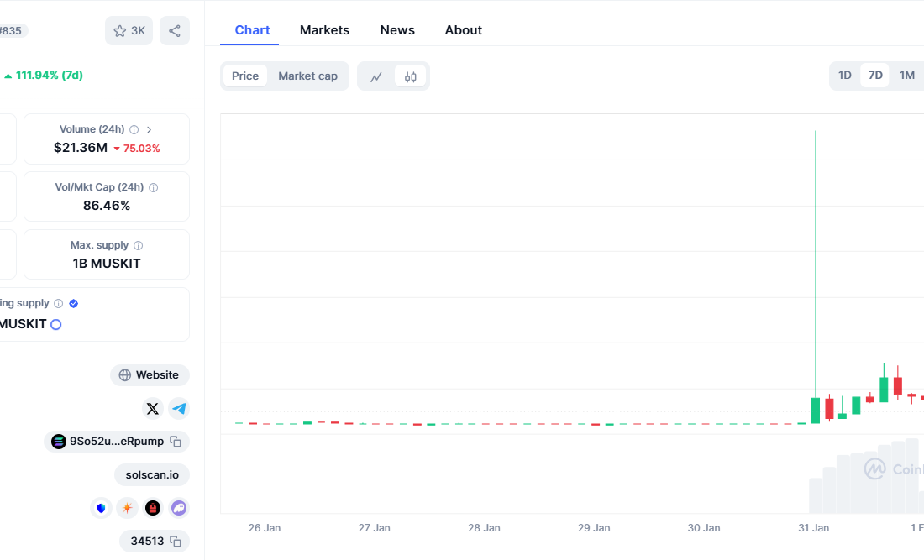This screenshot has height=560, width=924.
Task: Open the About tab
Action: 463,30
